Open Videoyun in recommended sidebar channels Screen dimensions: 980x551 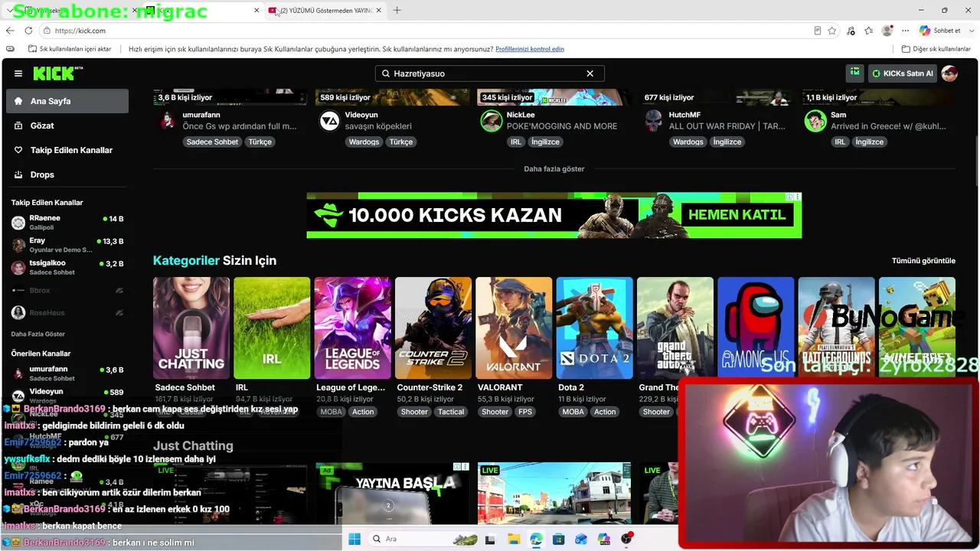[67, 396]
